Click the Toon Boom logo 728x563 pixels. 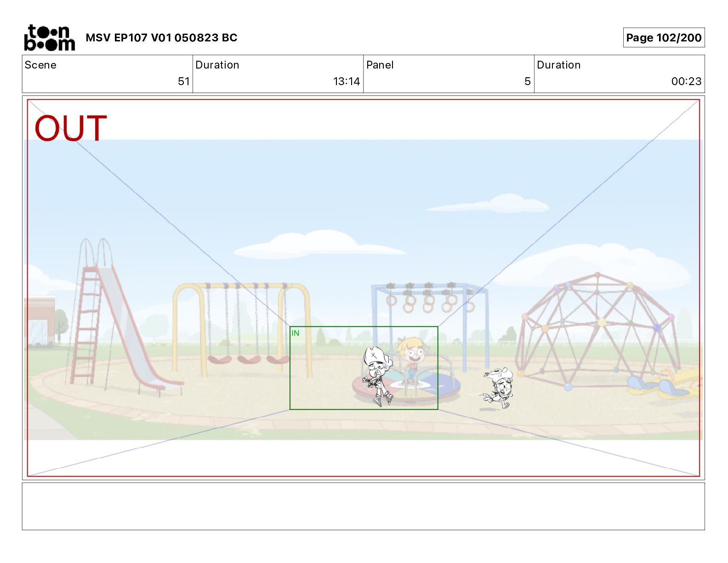(49, 37)
